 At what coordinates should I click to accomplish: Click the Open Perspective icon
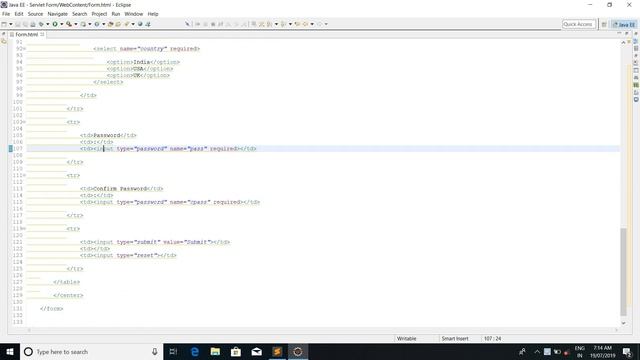pos(604,24)
